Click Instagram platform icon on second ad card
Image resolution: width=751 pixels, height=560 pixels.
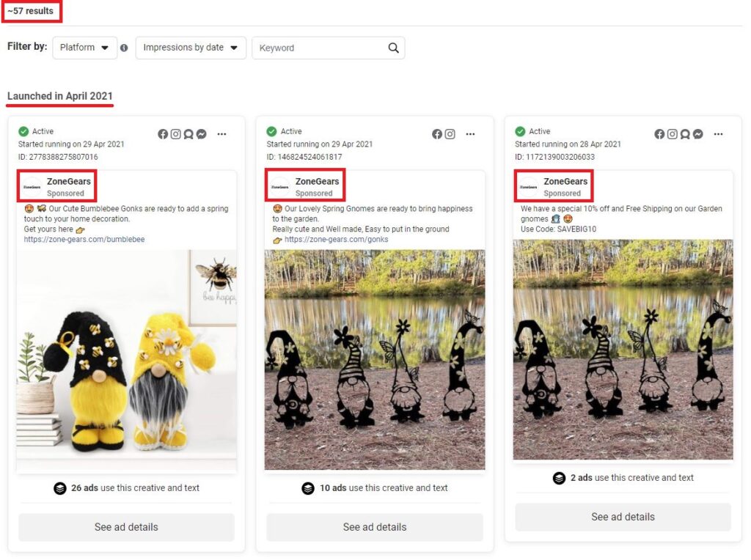450,134
